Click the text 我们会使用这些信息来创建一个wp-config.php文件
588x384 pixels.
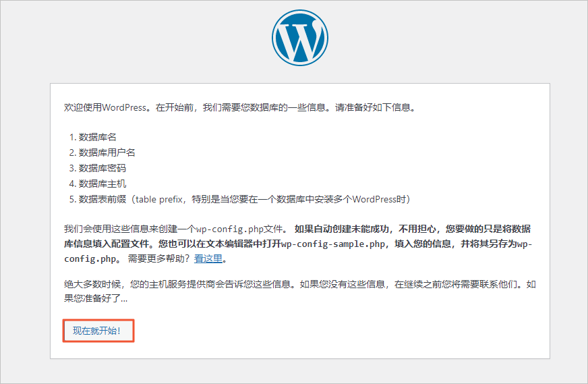[x=176, y=229]
